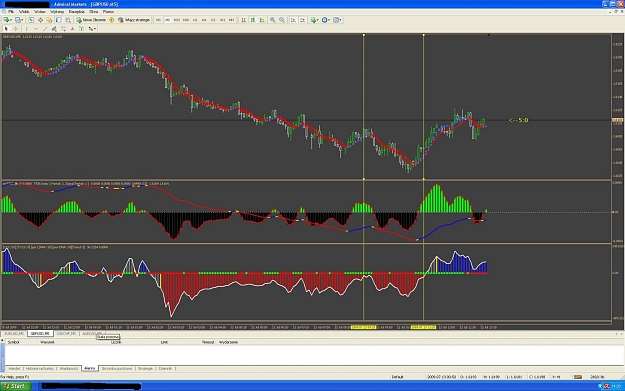Open the indicators list dropdown
This screenshot has height=391, width=625.
314,20
